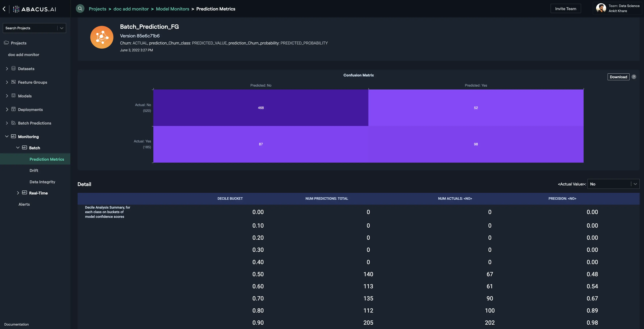This screenshot has width=644, height=329.
Task: Open the Drift menu item
Action: 34,170
